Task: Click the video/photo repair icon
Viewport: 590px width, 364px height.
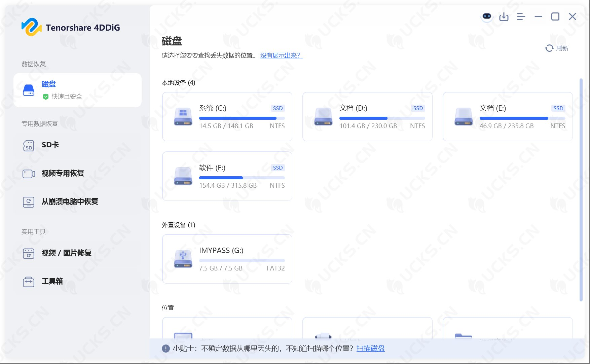Action: click(29, 253)
